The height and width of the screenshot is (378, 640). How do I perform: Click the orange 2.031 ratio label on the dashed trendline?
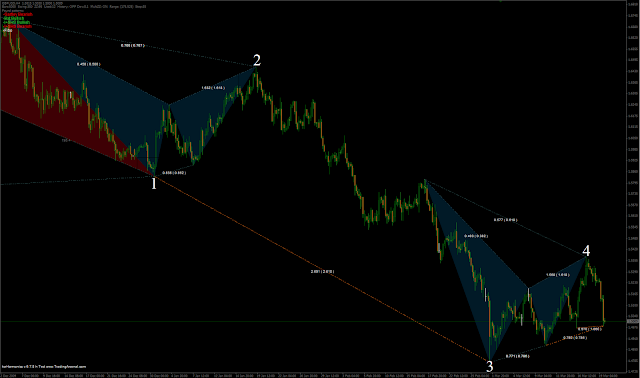pos(322,271)
